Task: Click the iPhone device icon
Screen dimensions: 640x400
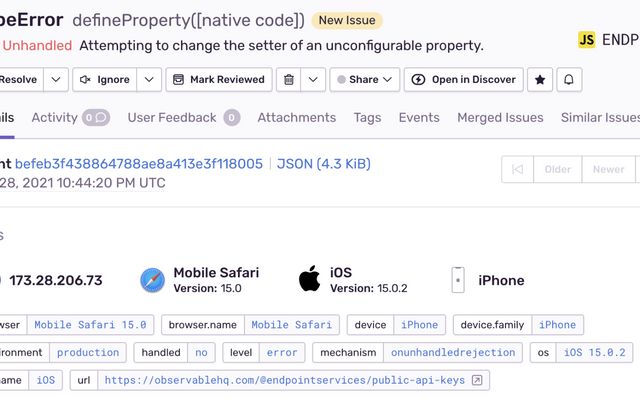Action: (458, 280)
